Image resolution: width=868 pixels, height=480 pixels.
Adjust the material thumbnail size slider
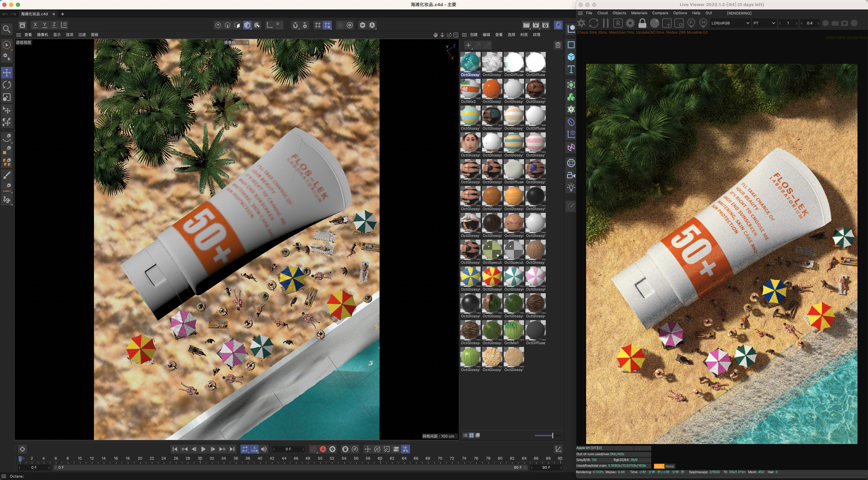click(552, 436)
